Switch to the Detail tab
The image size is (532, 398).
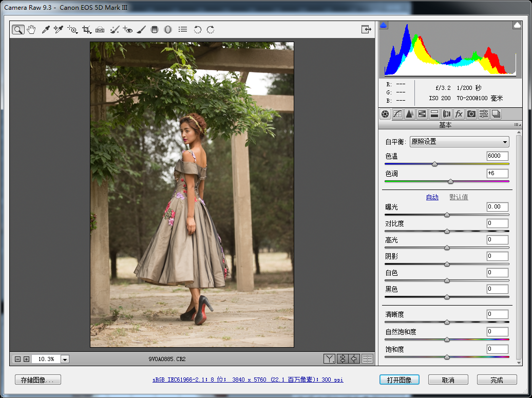coord(409,114)
